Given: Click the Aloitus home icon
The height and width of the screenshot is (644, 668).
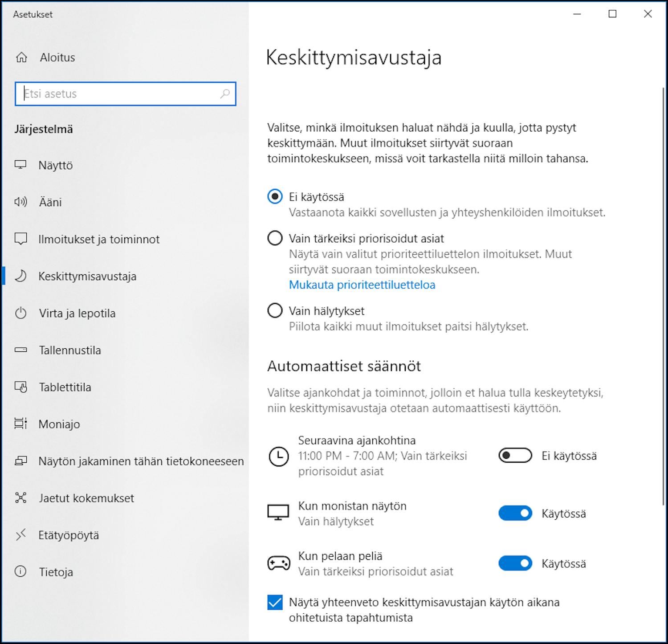Looking at the screenshot, I should click(21, 57).
